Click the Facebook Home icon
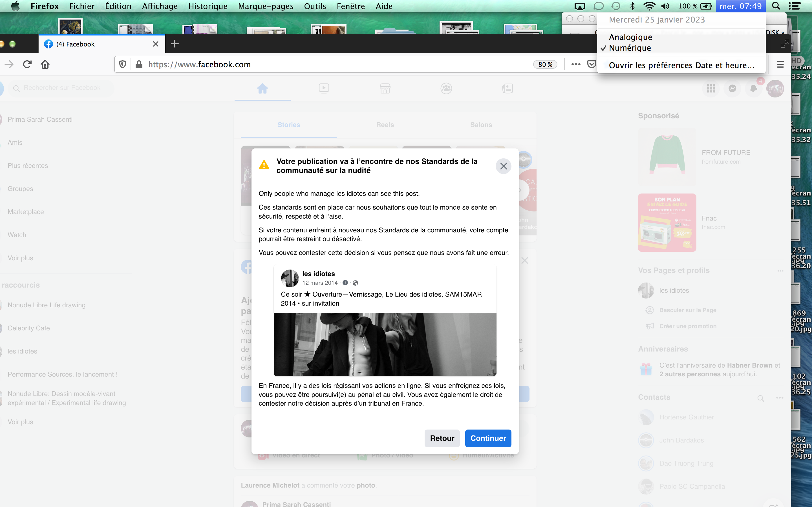This screenshot has height=507, width=812. [262, 88]
